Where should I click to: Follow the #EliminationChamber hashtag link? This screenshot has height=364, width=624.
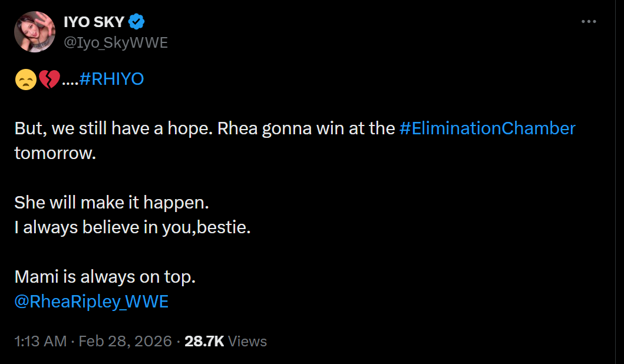pos(487,128)
